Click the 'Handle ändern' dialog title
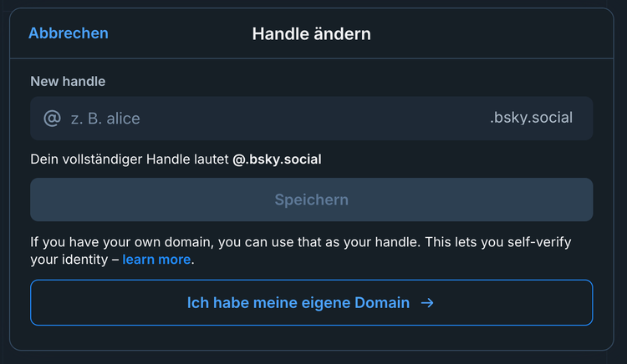This screenshot has height=364, width=627. pos(311,34)
